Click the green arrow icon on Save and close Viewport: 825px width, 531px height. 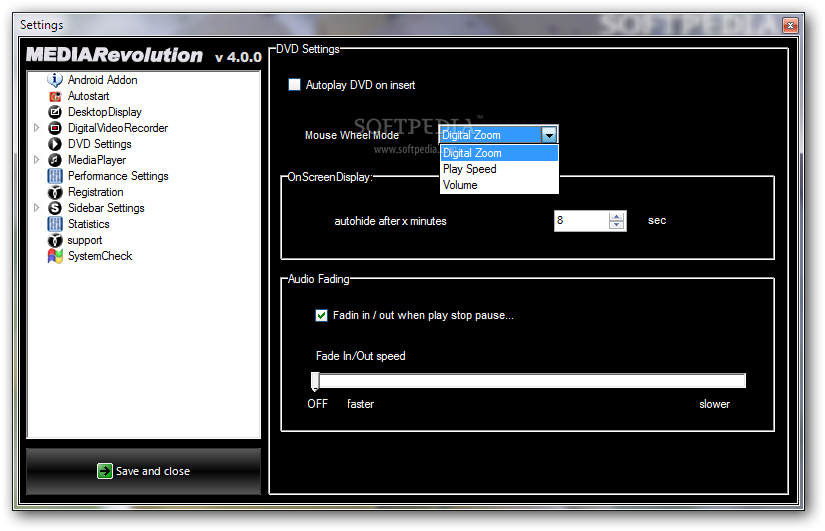[105, 471]
